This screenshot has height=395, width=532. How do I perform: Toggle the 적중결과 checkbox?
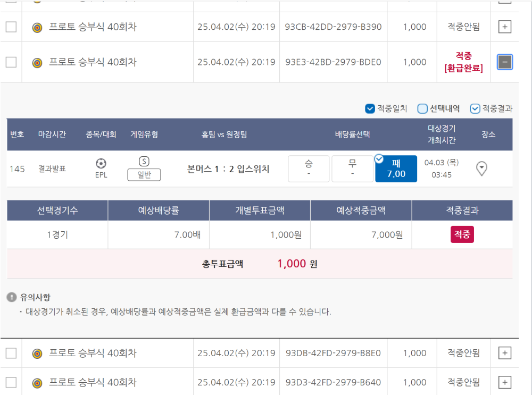pos(475,109)
